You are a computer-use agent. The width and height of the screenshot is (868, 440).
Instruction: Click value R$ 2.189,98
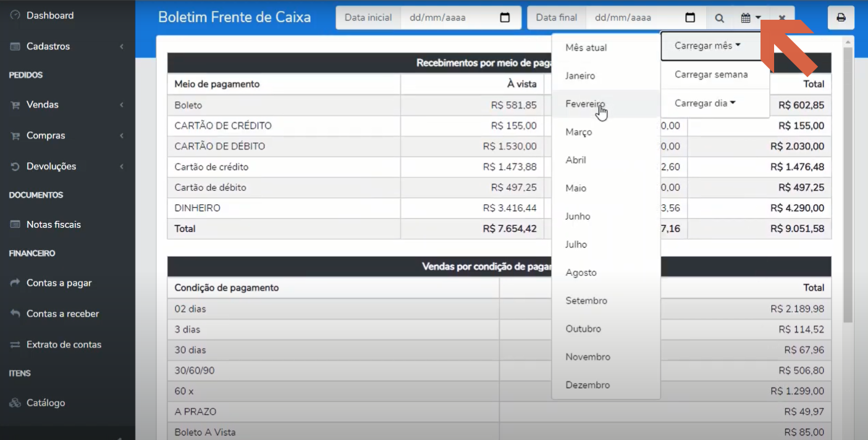click(797, 309)
